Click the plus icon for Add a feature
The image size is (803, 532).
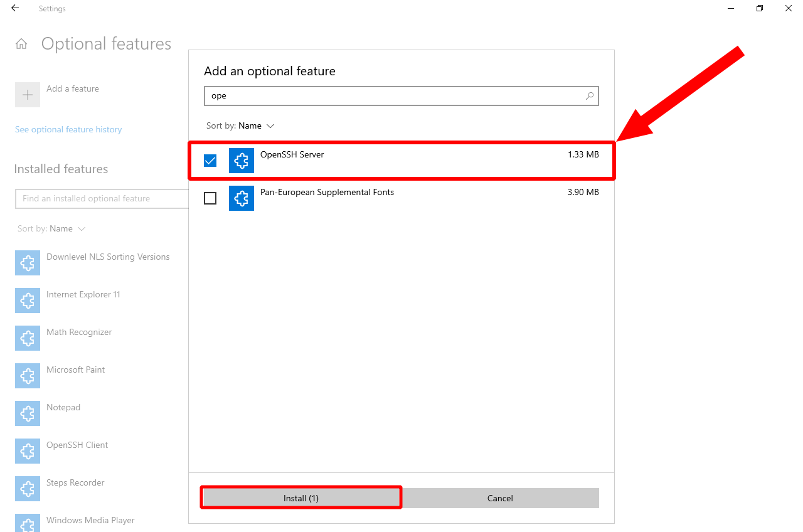28,95
